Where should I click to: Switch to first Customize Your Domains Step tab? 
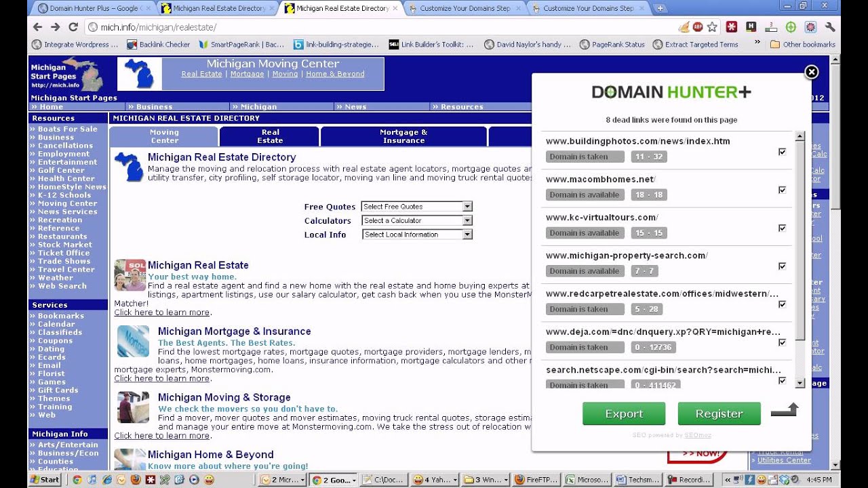(x=464, y=8)
